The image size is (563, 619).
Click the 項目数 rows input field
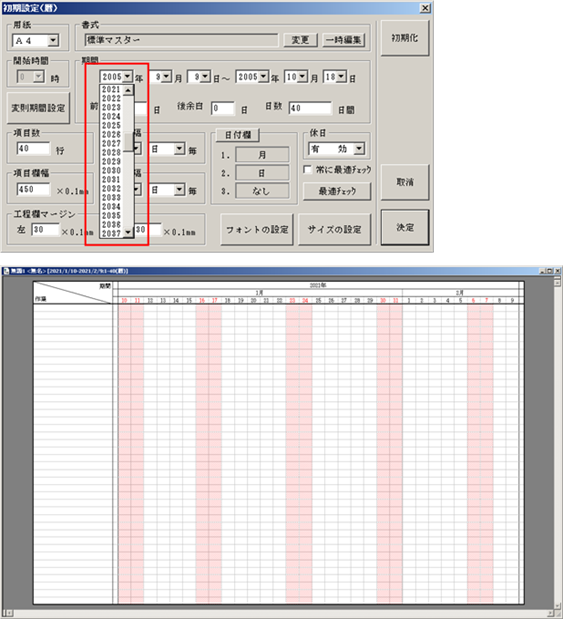coord(34,149)
